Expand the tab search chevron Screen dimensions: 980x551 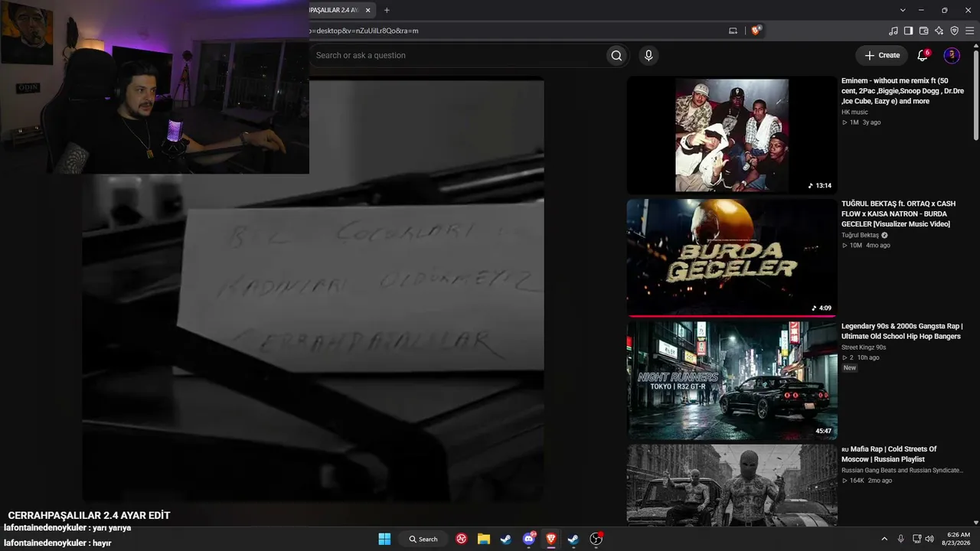pyautogui.click(x=903, y=10)
